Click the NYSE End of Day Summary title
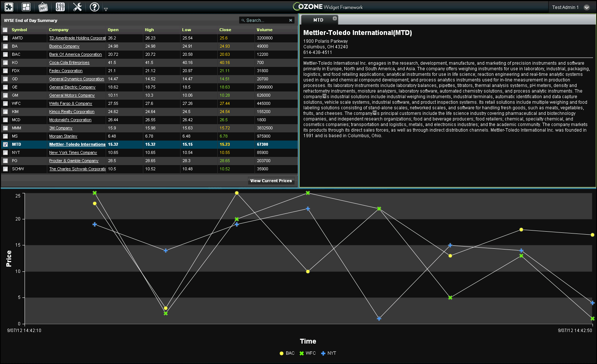 click(x=31, y=20)
